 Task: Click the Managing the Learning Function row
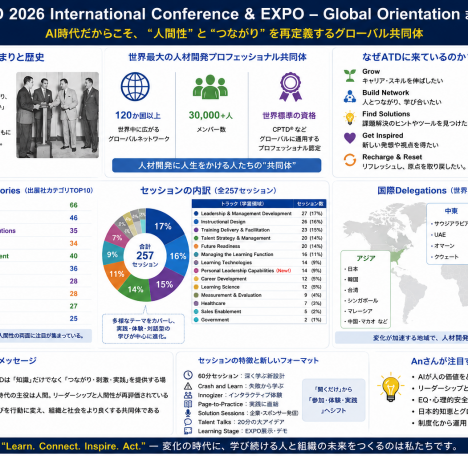pyautogui.click(x=259, y=254)
